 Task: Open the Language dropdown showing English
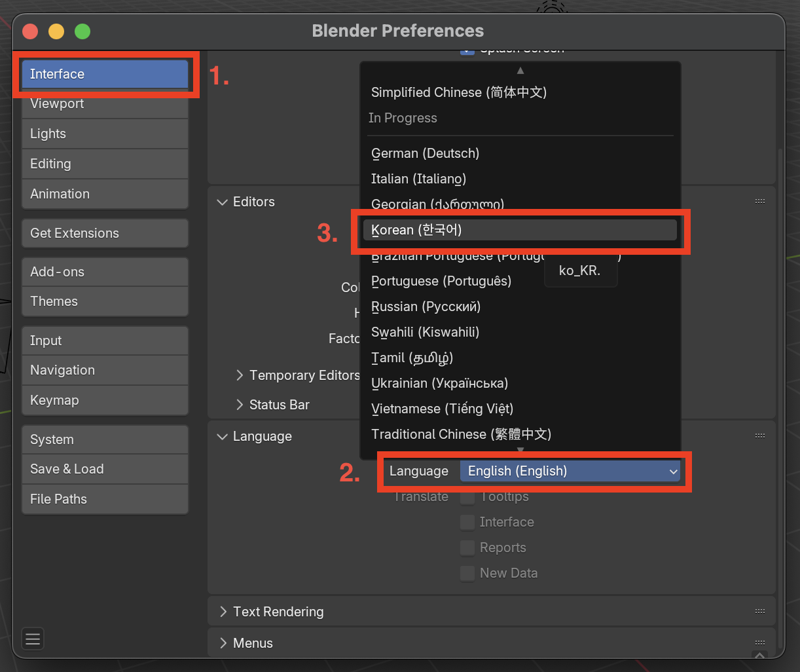pos(570,471)
